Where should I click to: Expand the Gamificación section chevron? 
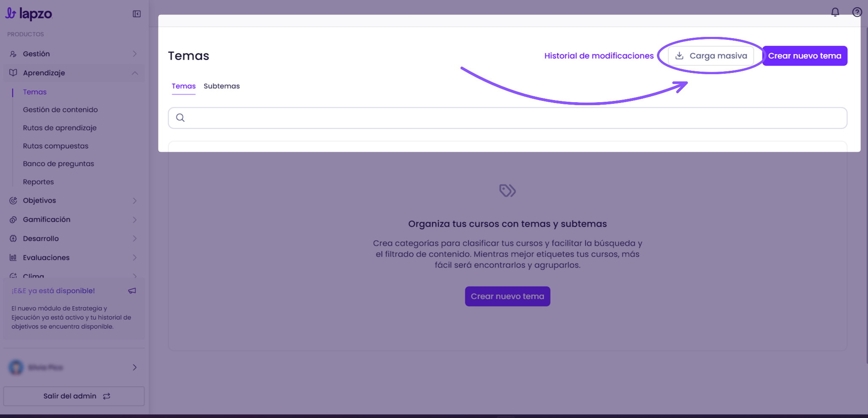click(135, 220)
